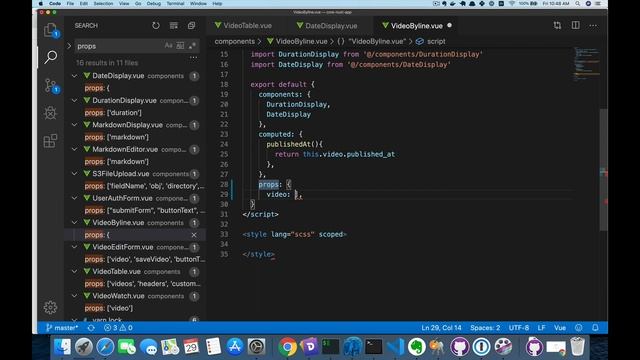Collapse VideoTable.vue search result
This screenshot has width=640, height=360.
coord(75,272)
